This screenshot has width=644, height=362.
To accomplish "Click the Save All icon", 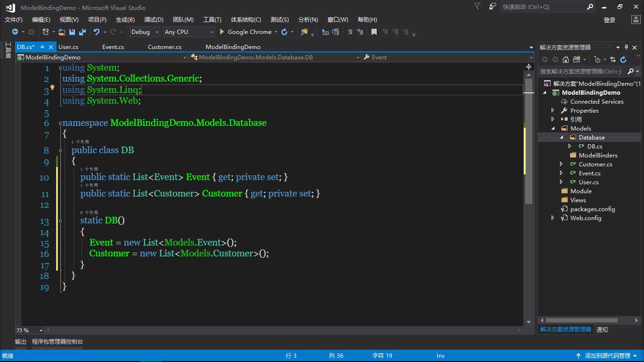I will point(82,32).
